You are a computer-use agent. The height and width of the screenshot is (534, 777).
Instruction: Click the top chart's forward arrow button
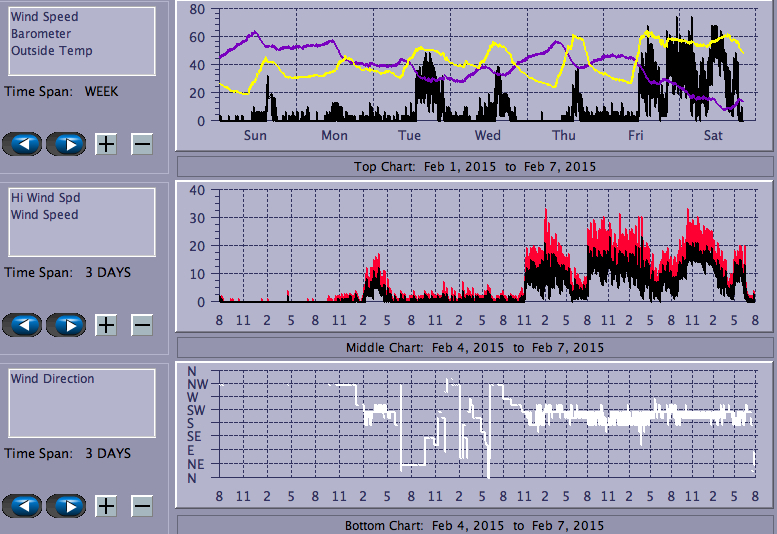tap(66, 143)
